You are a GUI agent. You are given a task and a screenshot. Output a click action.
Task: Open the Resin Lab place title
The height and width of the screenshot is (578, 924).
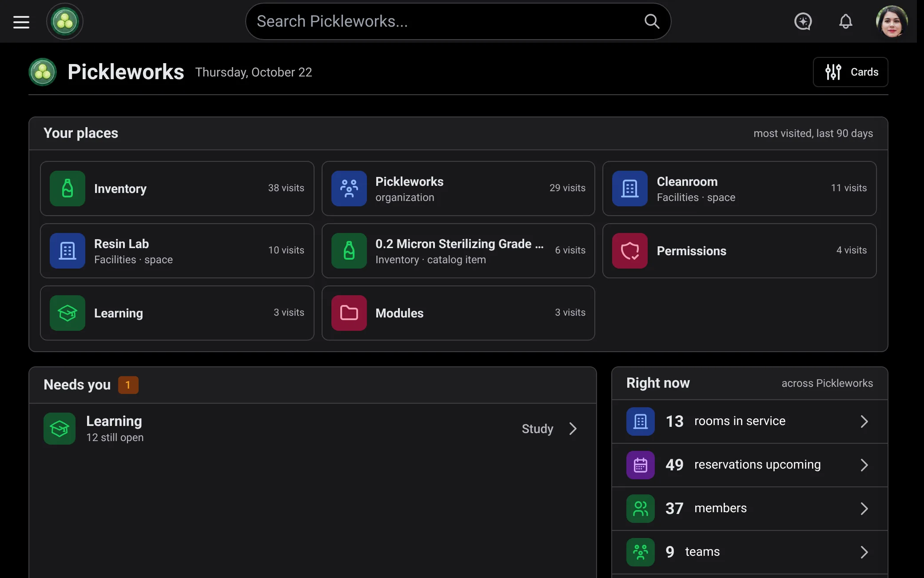tap(121, 244)
